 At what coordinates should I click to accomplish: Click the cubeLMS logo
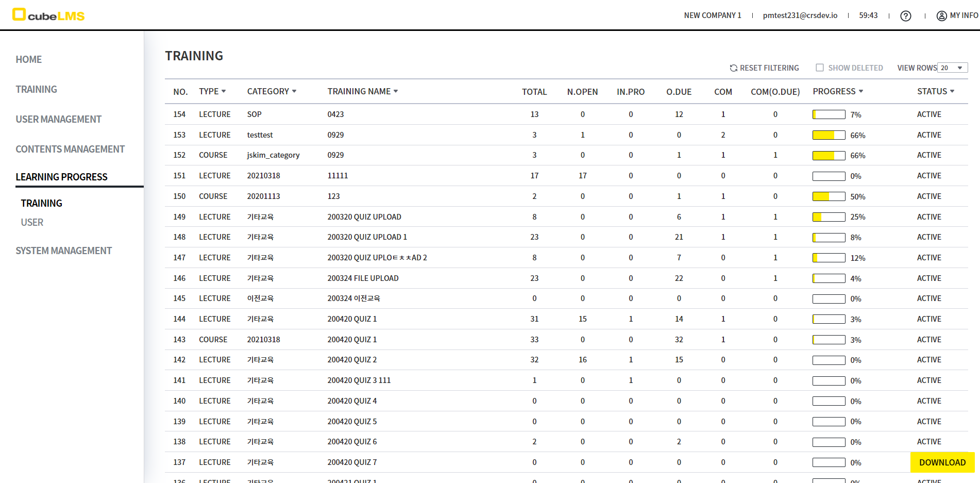pyautogui.click(x=48, y=15)
